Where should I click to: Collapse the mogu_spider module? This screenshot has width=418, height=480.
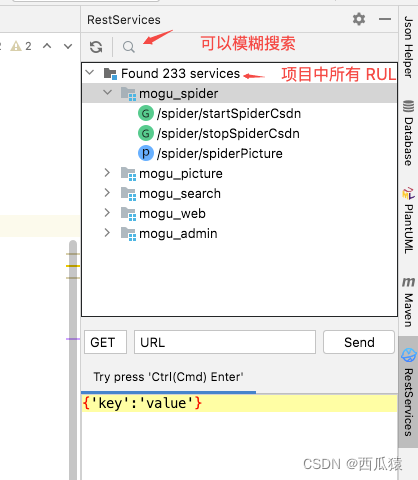[x=107, y=93]
